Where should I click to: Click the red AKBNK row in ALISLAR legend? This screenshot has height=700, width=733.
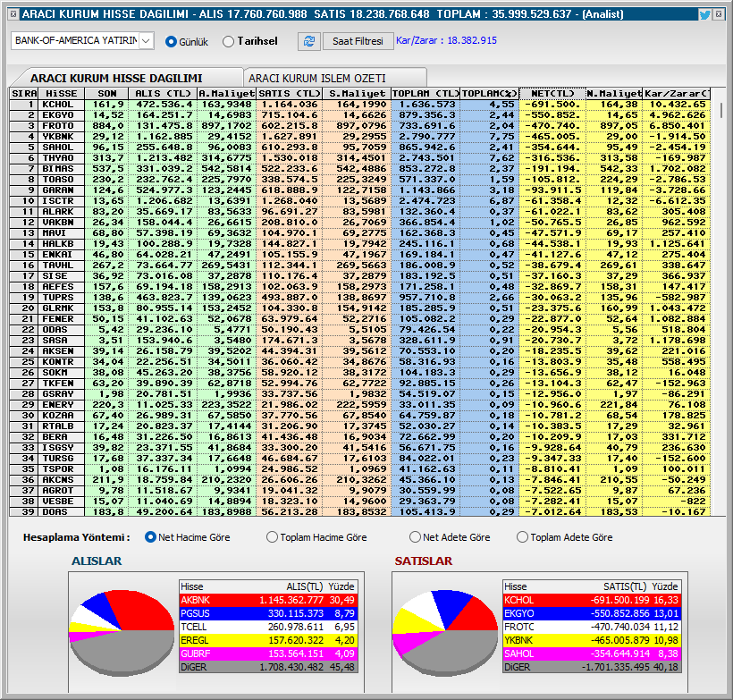[x=268, y=600]
